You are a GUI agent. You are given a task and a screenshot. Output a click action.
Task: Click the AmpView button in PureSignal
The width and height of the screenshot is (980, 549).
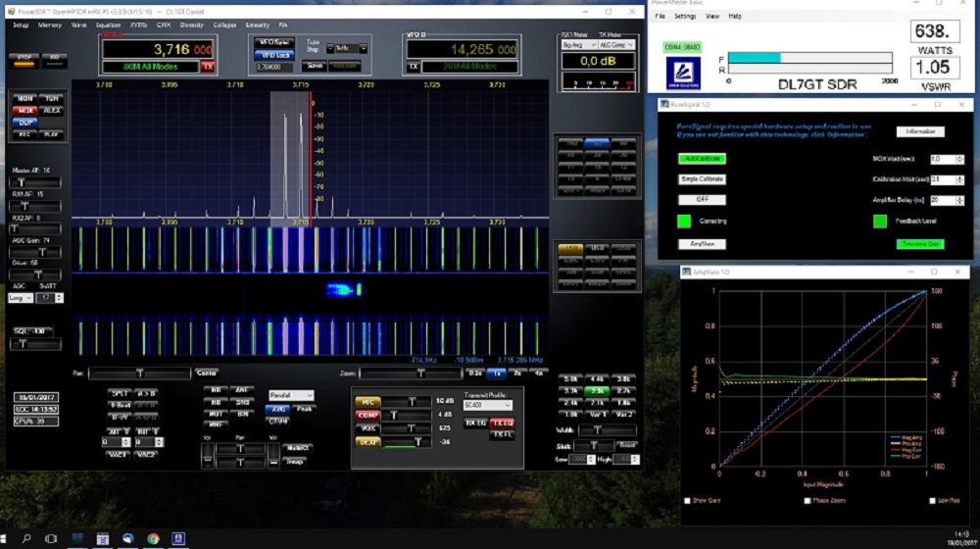[703, 244]
